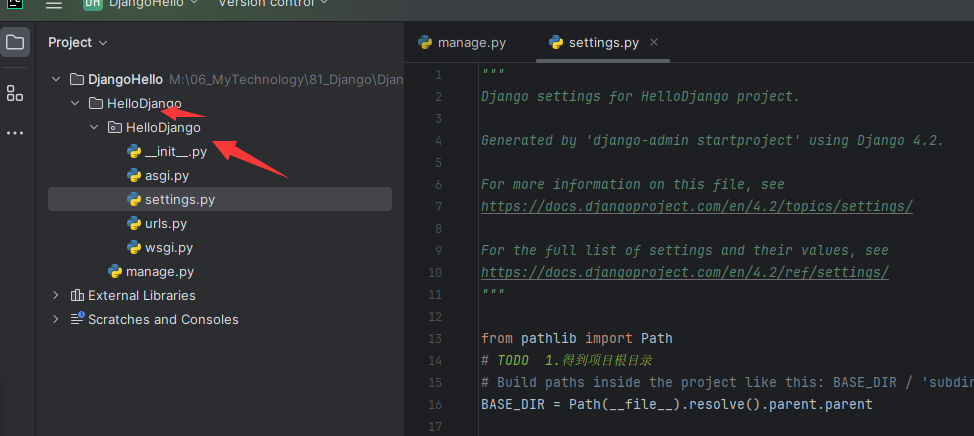This screenshot has height=436, width=974.
Task: Place cursor on 'from pathlib import Path' line
Action: tap(576, 338)
